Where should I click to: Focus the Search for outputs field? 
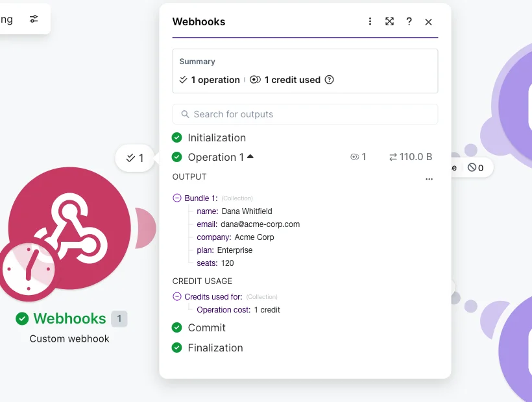(x=305, y=114)
